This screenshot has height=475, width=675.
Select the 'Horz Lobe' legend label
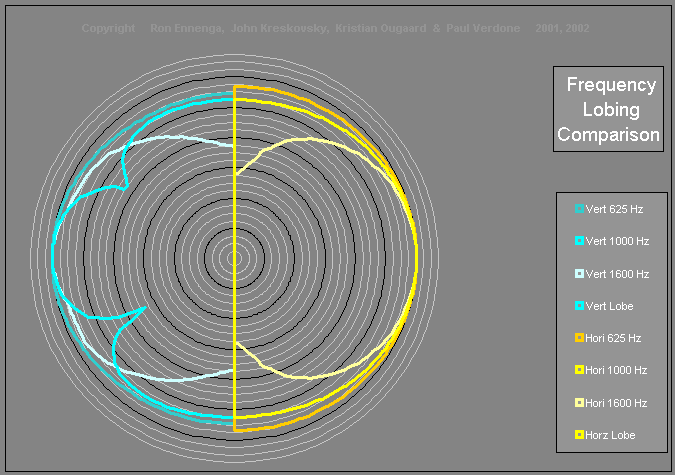point(610,435)
